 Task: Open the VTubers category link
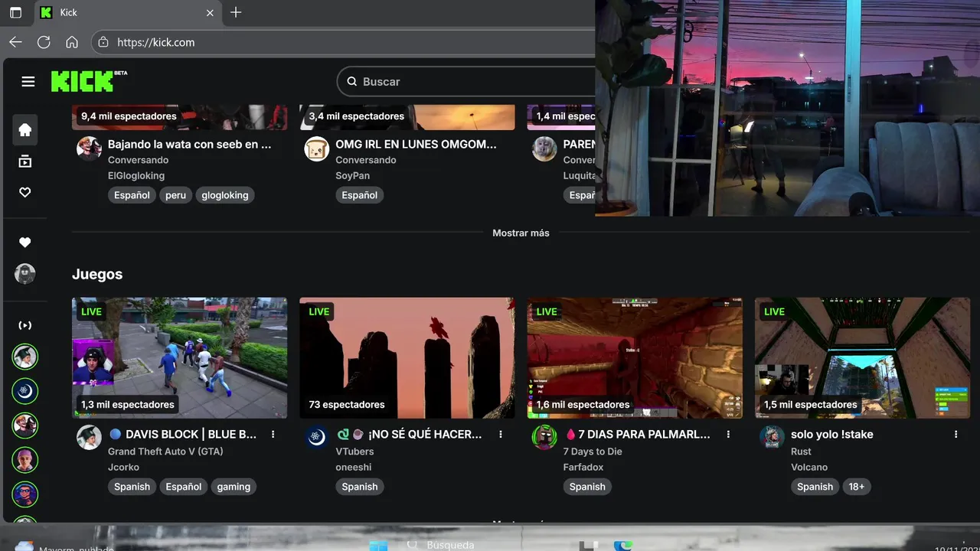(354, 452)
